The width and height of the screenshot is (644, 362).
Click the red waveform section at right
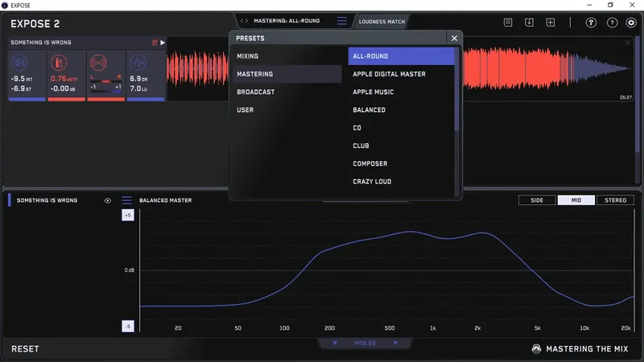click(518, 68)
